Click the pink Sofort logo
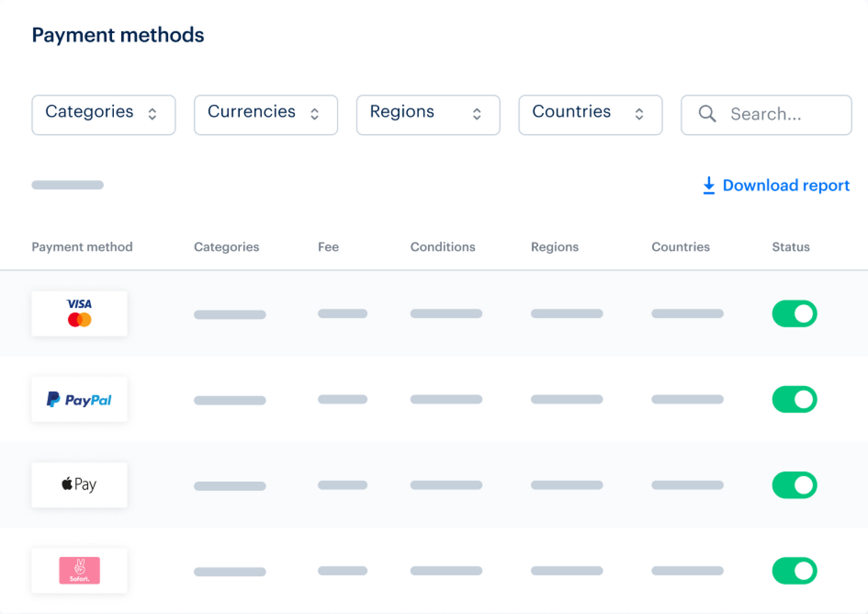 (80, 571)
